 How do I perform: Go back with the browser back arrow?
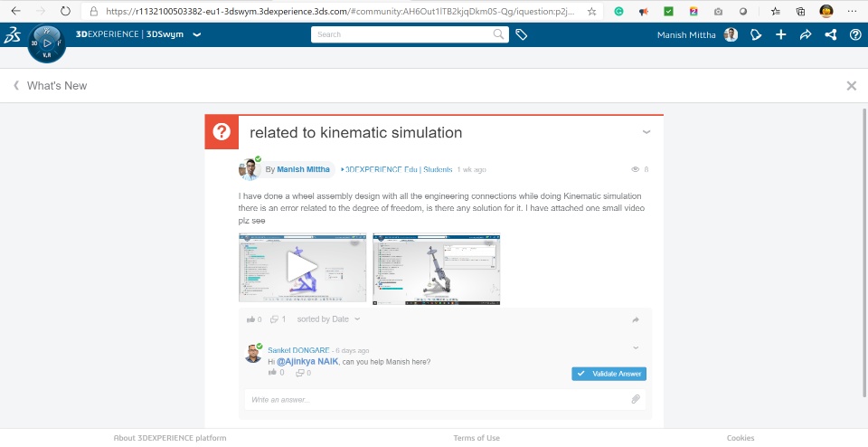15,11
